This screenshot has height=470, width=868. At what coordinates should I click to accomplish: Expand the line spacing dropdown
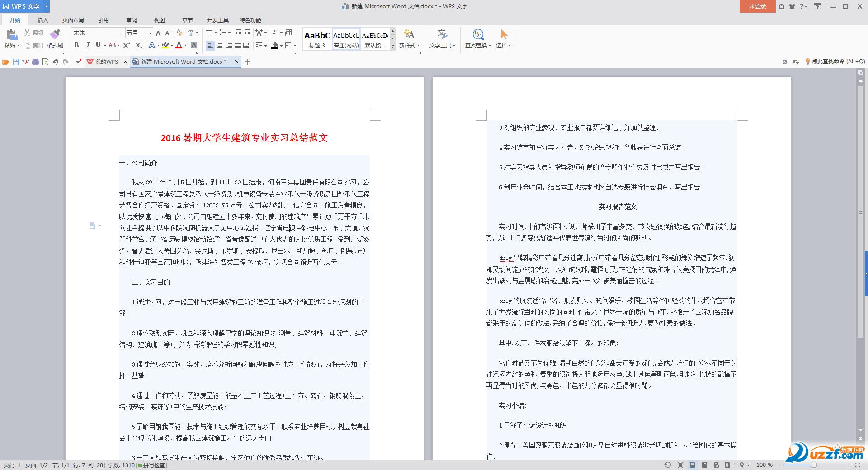point(265,45)
